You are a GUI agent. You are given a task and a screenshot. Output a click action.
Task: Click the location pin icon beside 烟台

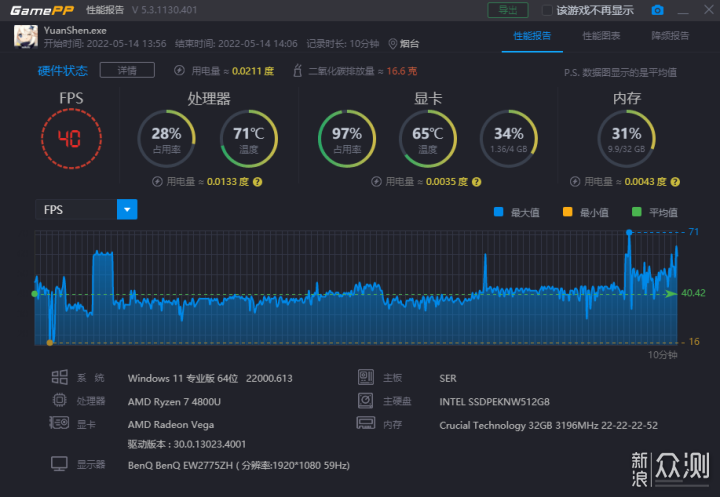[393, 44]
